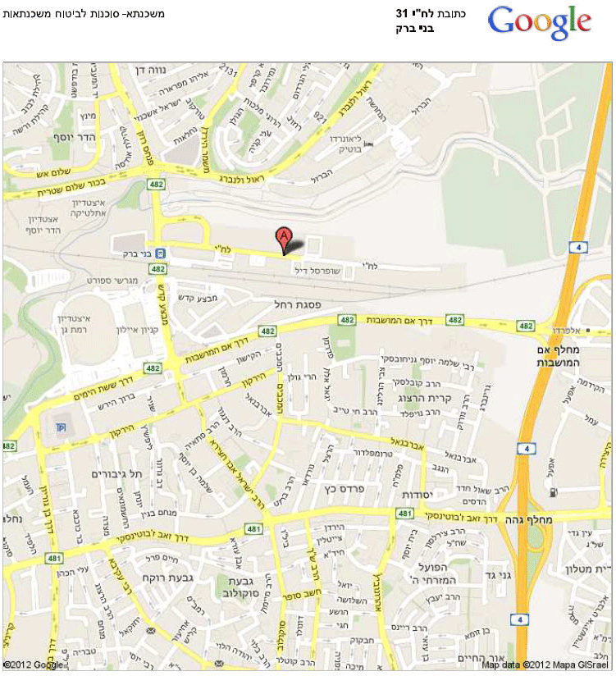Click the כתובת לח"י 31 address header
Screen dimensions: 616x676
(x=430, y=13)
